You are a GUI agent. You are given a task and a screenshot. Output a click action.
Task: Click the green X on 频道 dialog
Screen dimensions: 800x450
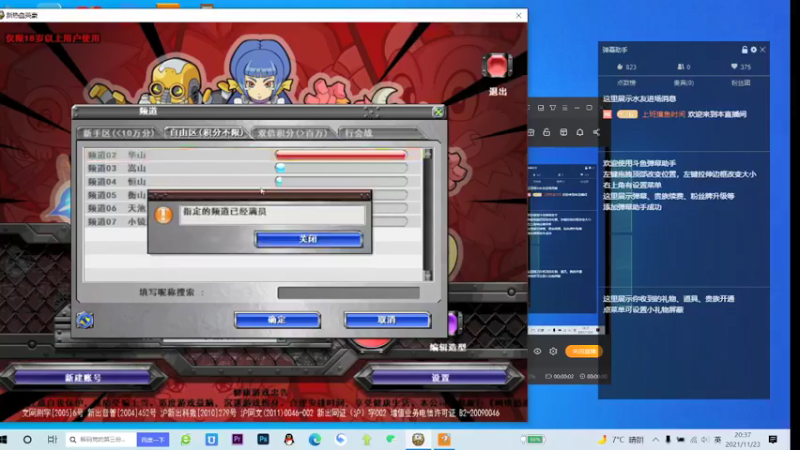(438, 112)
